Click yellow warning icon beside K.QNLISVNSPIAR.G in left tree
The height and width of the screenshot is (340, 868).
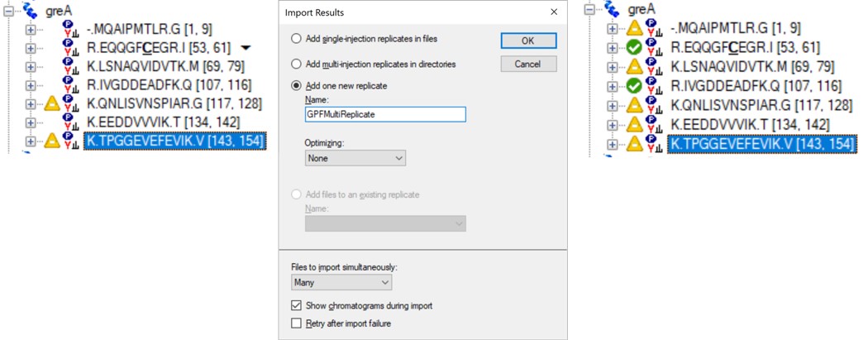point(51,103)
